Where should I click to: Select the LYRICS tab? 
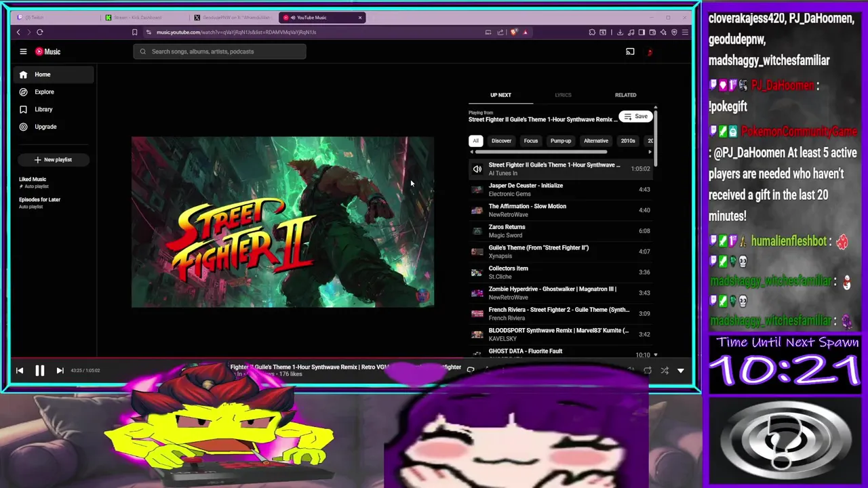coord(563,95)
